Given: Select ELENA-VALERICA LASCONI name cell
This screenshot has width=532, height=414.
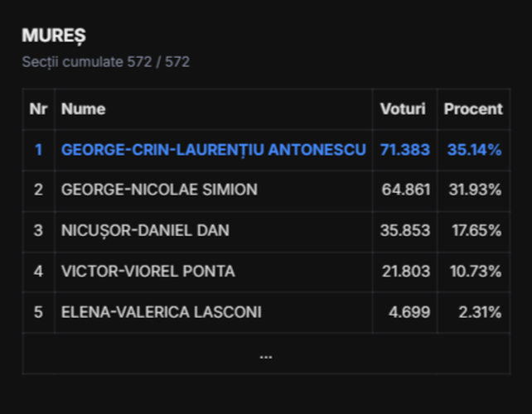Looking at the screenshot, I should click(x=161, y=312).
